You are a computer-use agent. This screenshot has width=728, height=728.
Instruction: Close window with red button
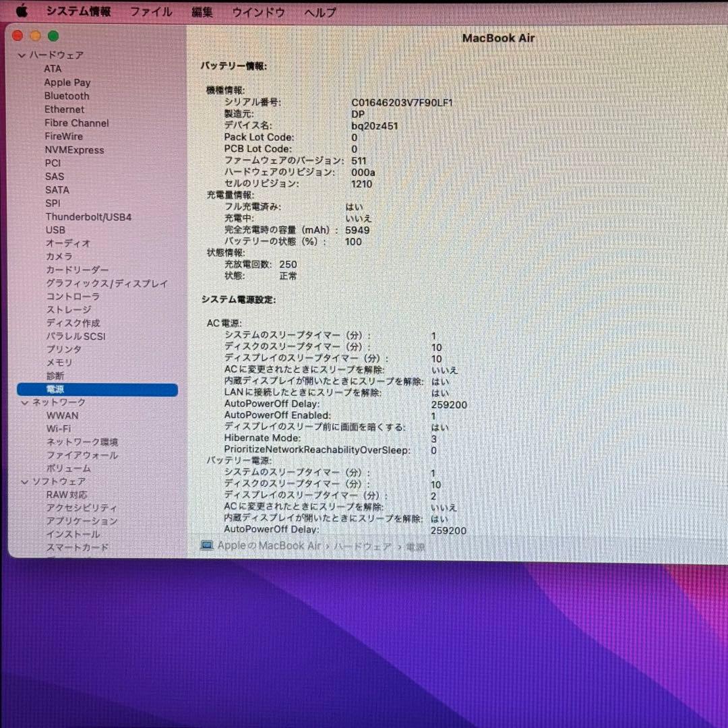tap(18, 36)
